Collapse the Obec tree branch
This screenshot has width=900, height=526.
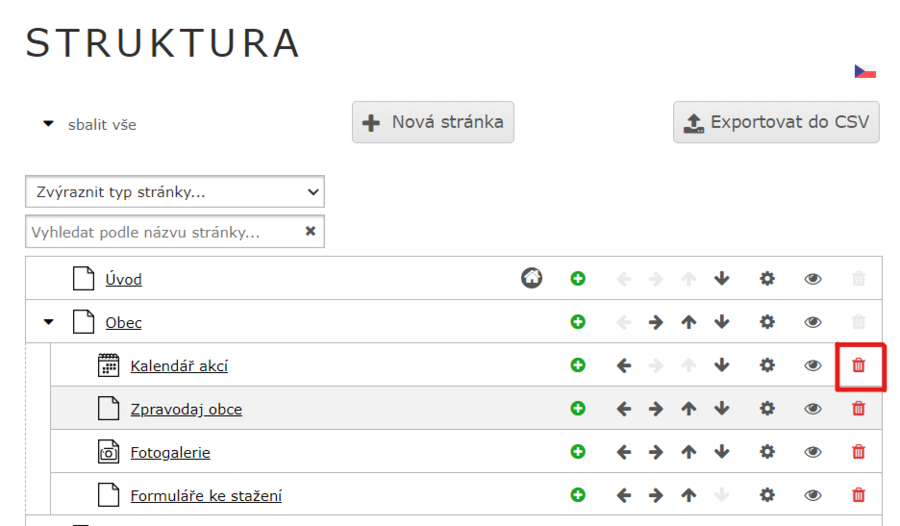[48, 323]
